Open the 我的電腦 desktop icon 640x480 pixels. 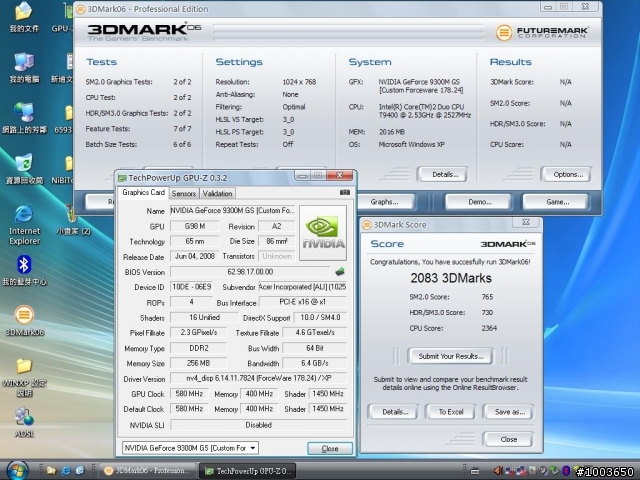tap(24, 67)
